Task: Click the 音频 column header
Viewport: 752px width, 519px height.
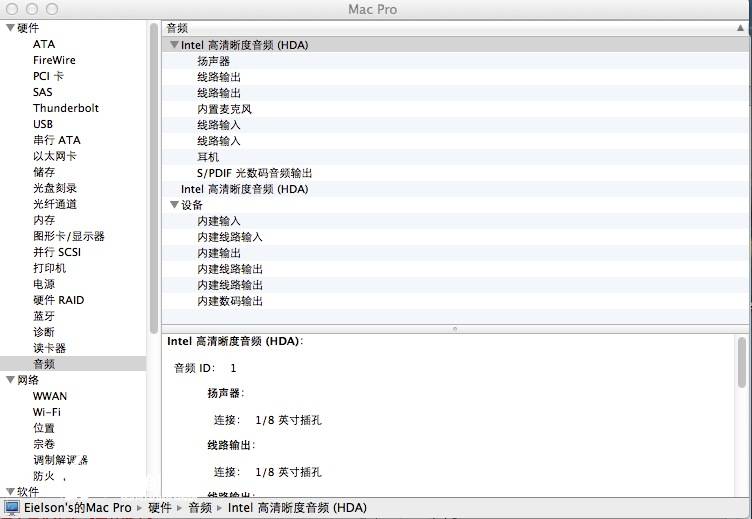Action: [x=455, y=28]
